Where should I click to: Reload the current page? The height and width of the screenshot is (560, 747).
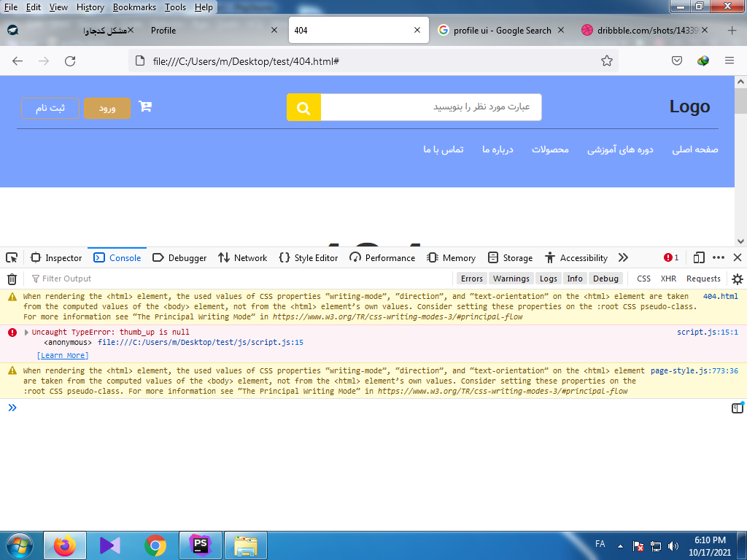(70, 61)
